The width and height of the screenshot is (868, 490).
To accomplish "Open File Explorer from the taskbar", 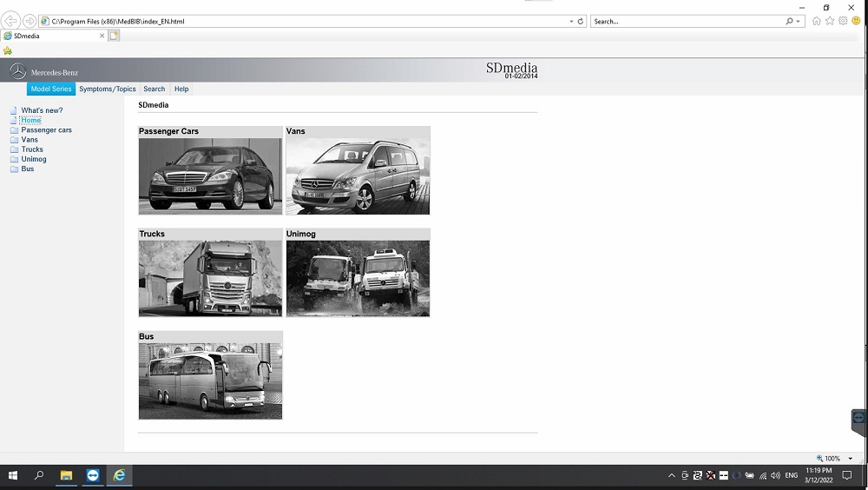I will (66, 475).
